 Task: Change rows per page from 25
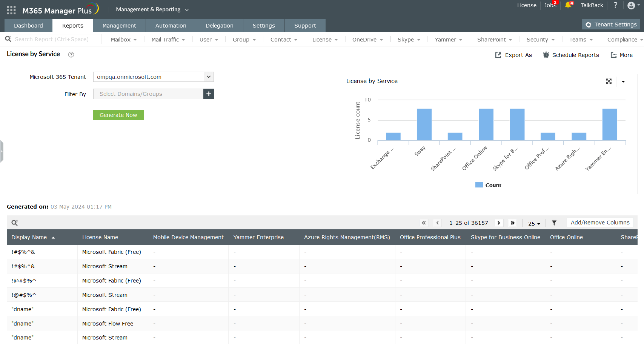coord(534,223)
